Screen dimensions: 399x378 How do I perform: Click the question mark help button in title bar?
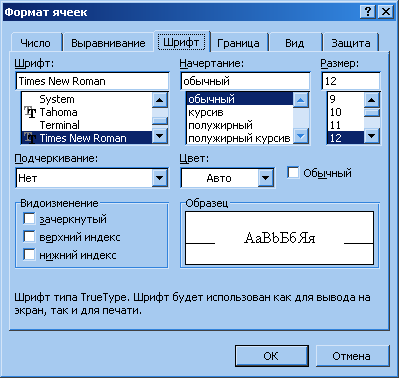(x=368, y=12)
